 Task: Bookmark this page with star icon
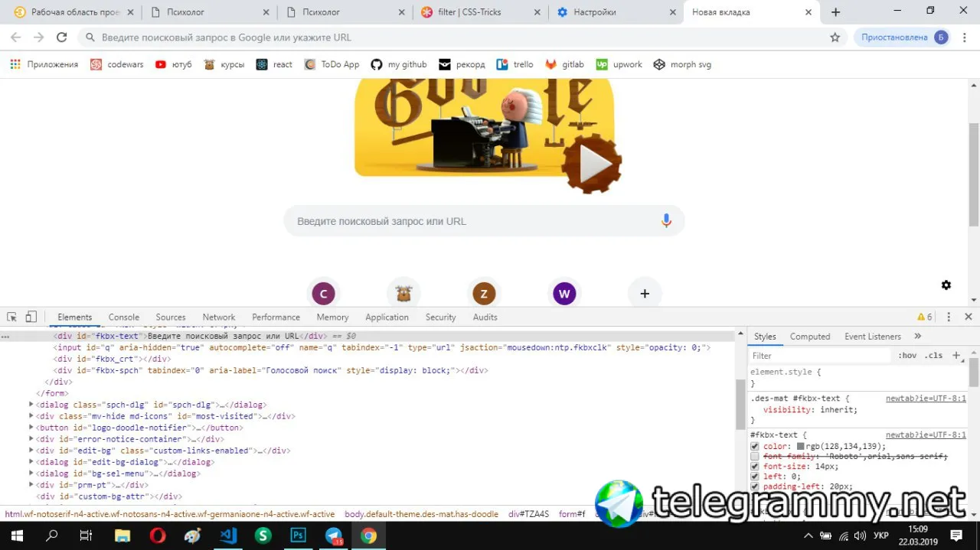(835, 37)
